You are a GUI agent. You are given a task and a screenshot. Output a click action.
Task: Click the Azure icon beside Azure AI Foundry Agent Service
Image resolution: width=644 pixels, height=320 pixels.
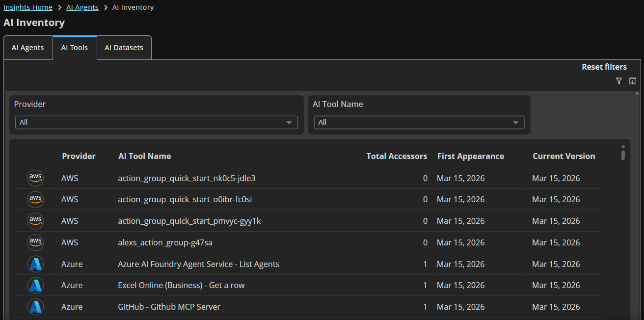[x=35, y=264]
